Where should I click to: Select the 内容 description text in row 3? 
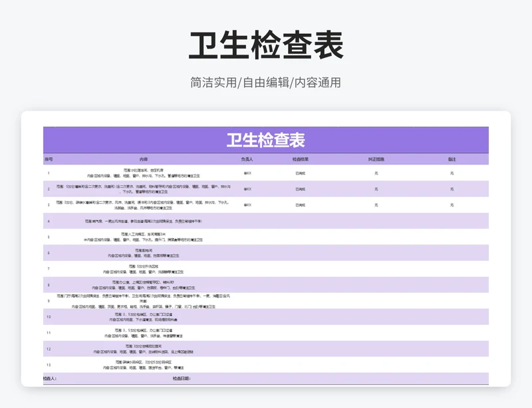(x=144, y=205)
